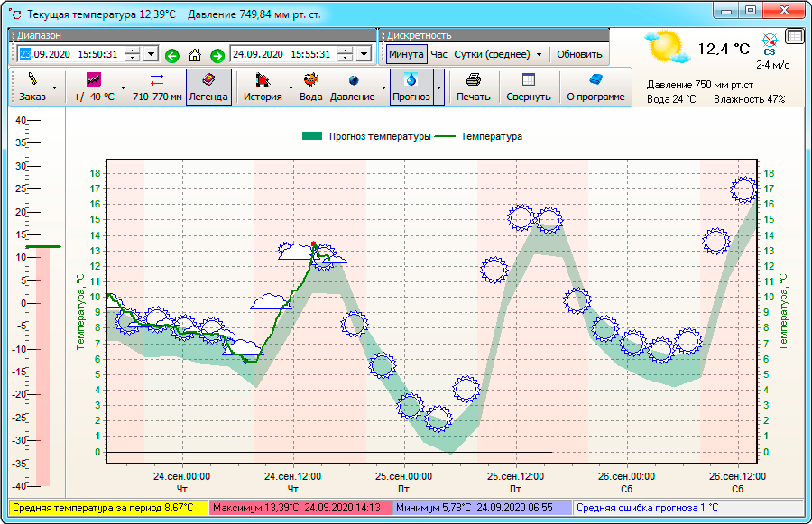Click the home icon in the range bar
The height and width of the screenshot is (524, 812).
pyautogui.click(x=195, y=55)
